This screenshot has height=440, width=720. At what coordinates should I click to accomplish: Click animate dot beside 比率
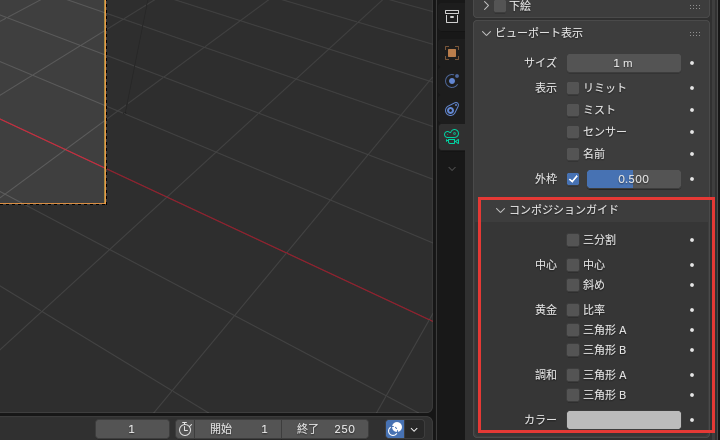point(692,310)
